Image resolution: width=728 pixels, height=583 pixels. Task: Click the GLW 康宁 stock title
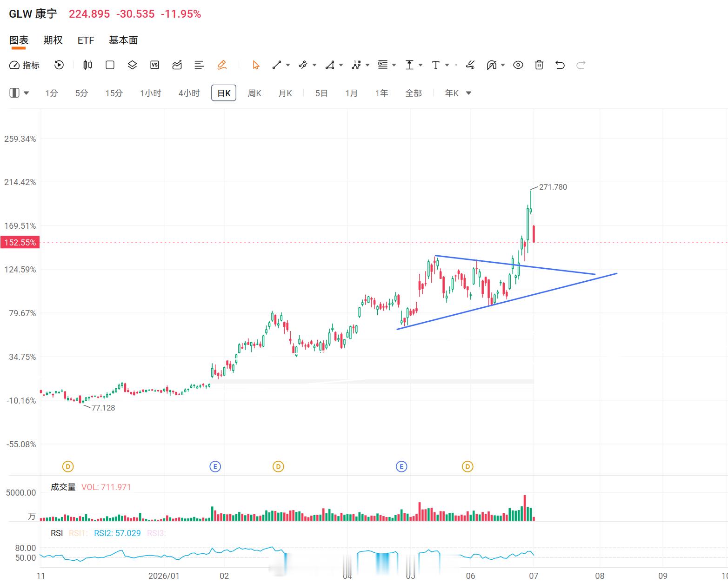pyautogui.click(x=33, y=14)
